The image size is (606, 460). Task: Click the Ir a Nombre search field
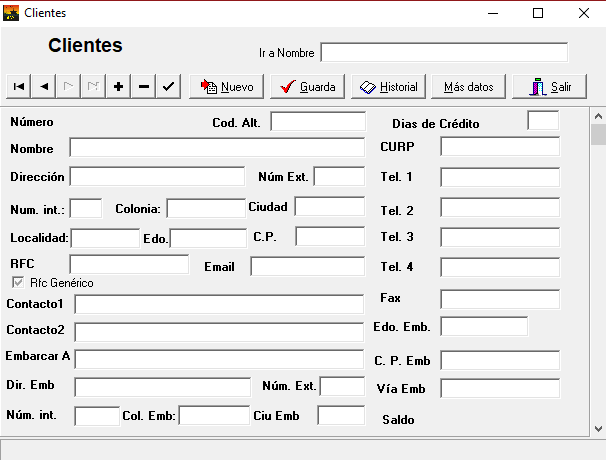click(x=443, y=52)
